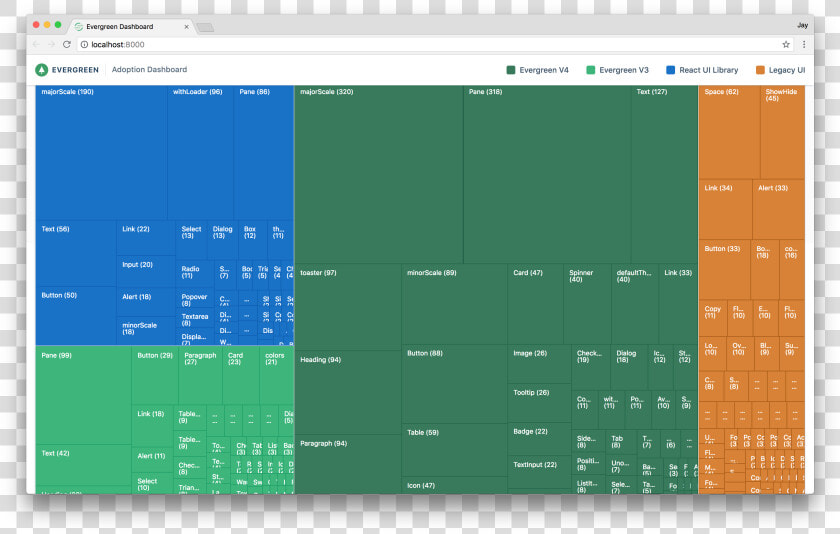Select the Paragraph (94) tile
Image resolution: width=840 pixels, height=534 pixels.
click(x=348, y=464)
